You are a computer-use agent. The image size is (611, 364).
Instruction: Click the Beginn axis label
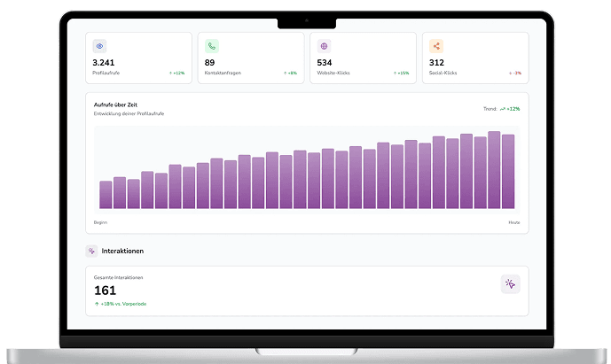100,222
